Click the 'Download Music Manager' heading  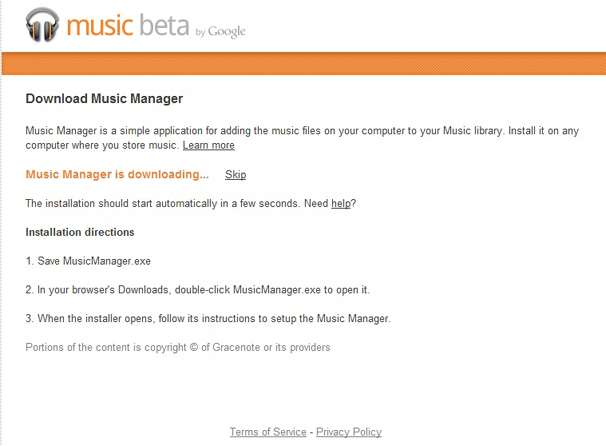coord(104,99)
